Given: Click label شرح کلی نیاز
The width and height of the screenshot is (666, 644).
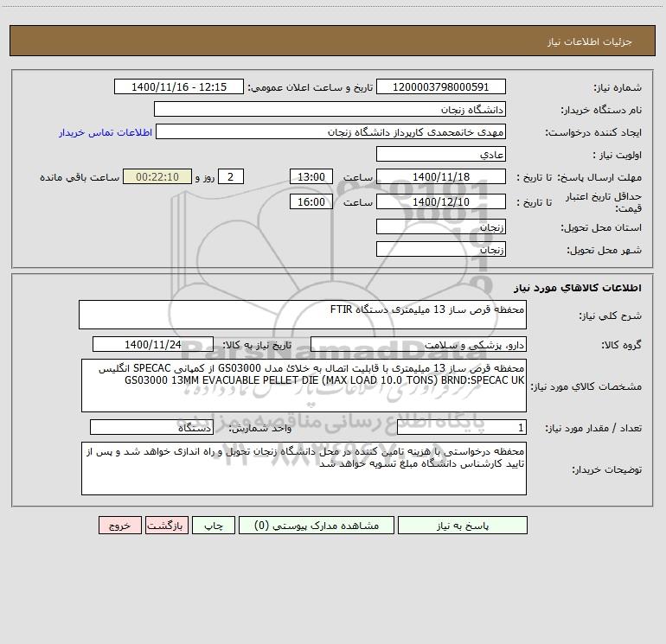Looking at the screenshot, I should (611, 316).
